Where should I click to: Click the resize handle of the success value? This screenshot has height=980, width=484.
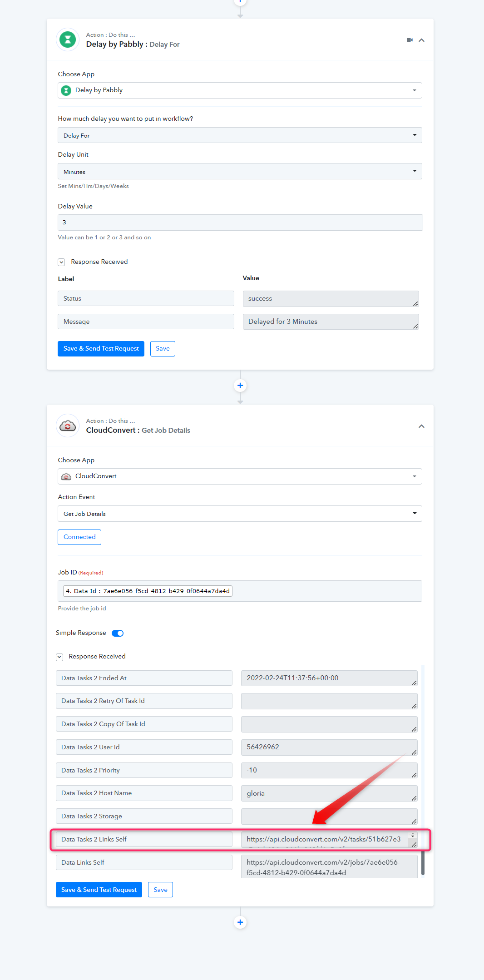415,304
